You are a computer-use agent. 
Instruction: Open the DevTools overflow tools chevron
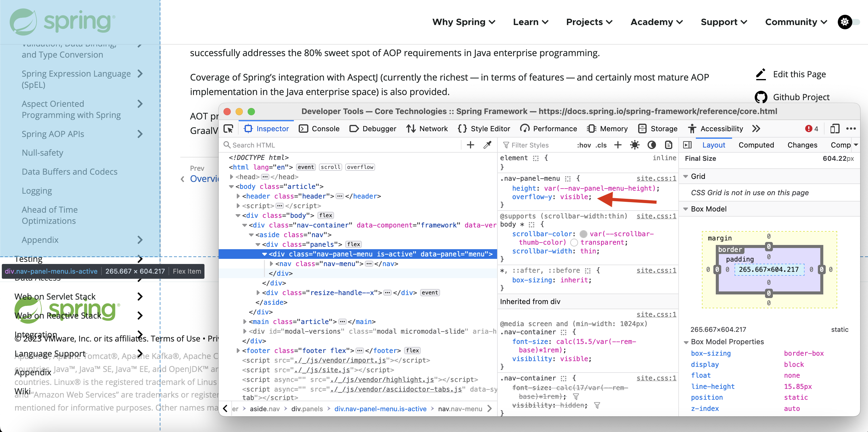pyautogui.click(x=756, y=129)
